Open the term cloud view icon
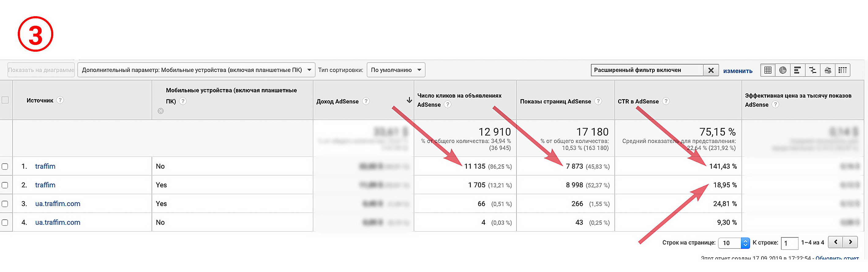This screenshot has width=868, height=272. [x=828, y=70]
